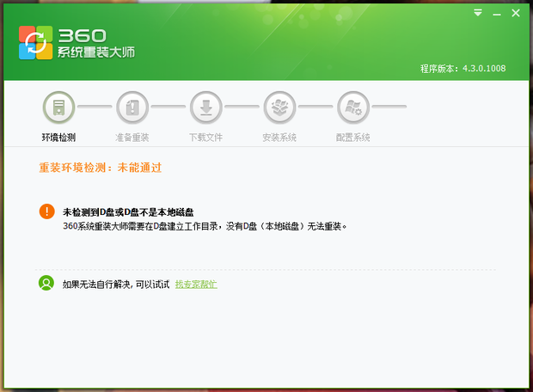Select the 配置系统 step icon
Image resolution: width=533 pixels, height=392 pixels.
tap(353, 107)
